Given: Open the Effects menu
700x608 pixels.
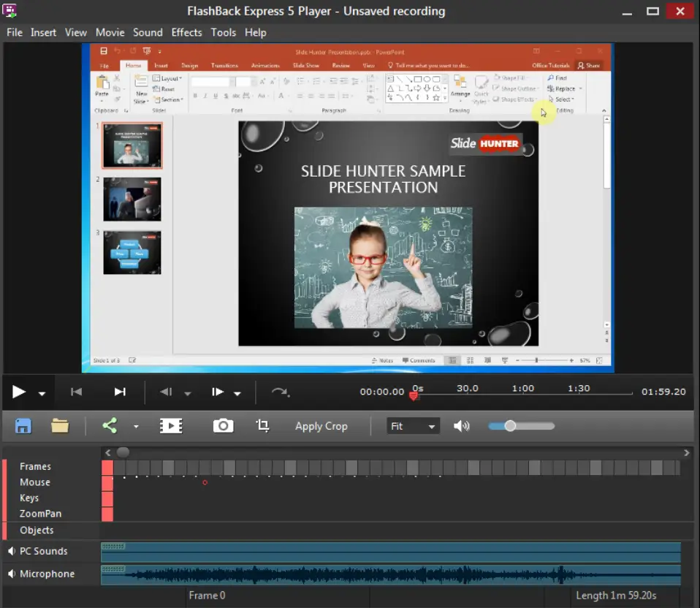Looking at the screenshot, I should (x=186, y=32).
